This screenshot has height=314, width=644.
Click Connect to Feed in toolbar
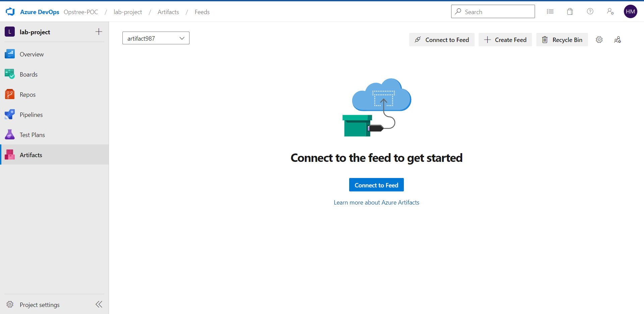click(x=442, y=40)
